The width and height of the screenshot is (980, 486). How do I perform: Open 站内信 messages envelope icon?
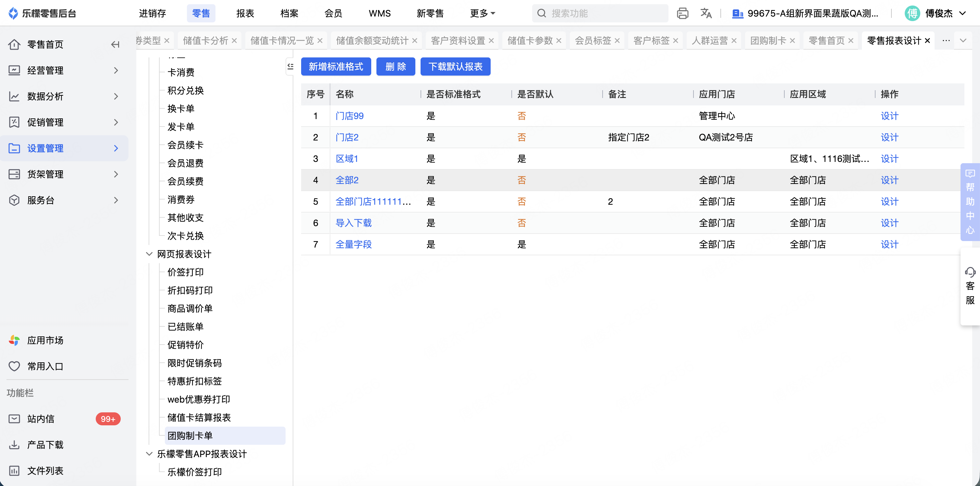(x=14, y=419)
